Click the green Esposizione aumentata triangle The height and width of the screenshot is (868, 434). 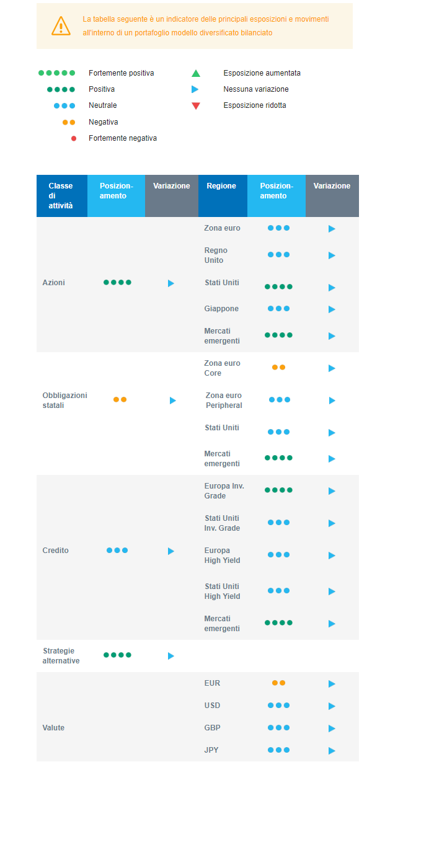coord(196,73)
